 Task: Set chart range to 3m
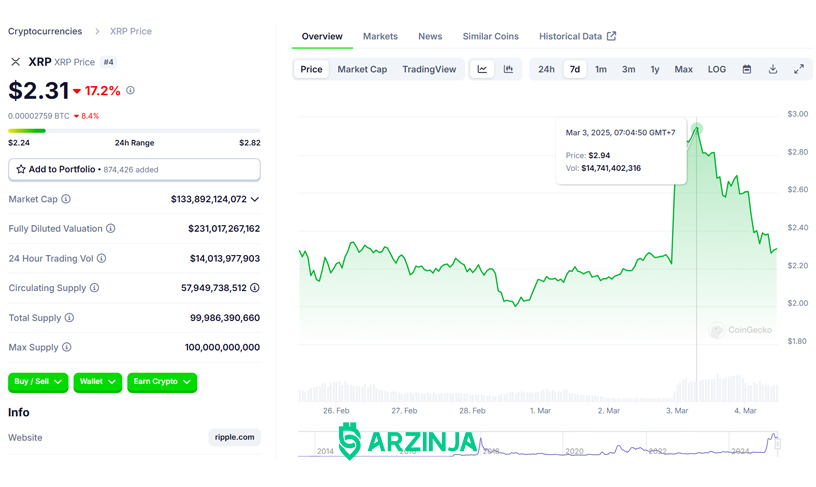point(629,69)
